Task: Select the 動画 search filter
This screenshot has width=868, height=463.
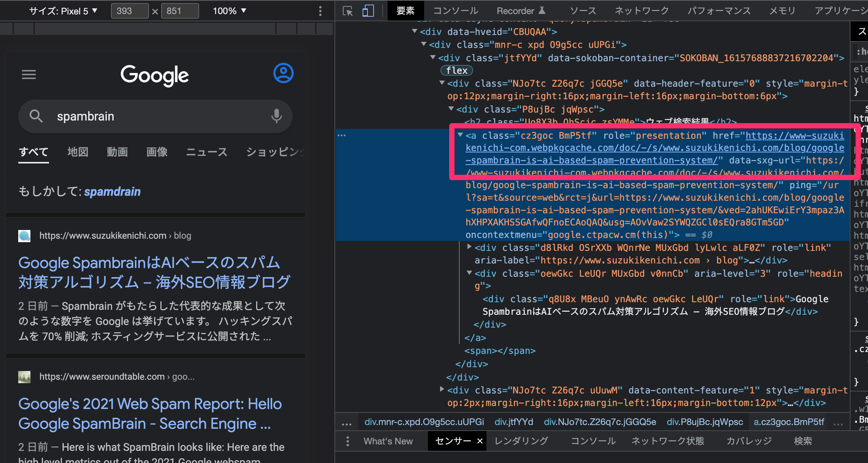Action: pyautogui.click(x=117, y=152)
